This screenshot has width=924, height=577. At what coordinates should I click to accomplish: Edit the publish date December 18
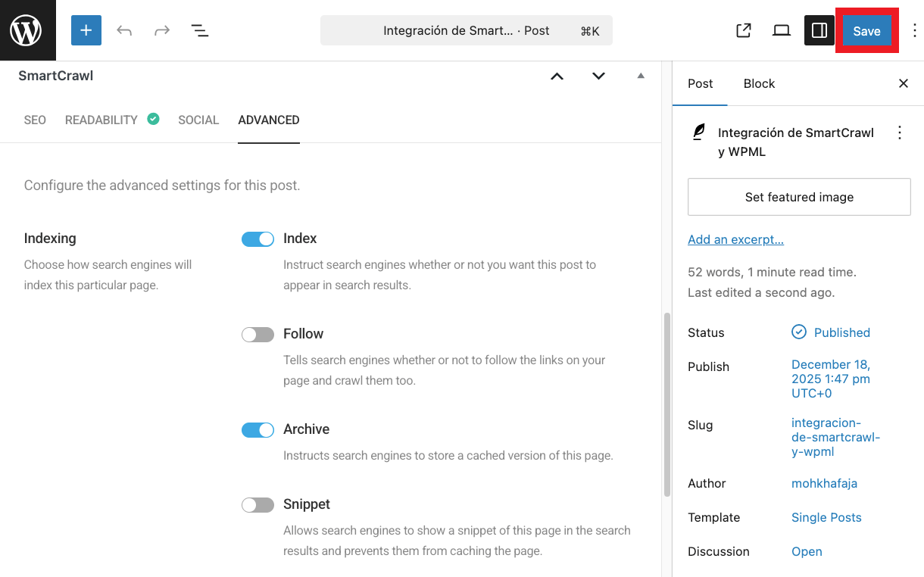pyautogui.click(x=831, y=379)
